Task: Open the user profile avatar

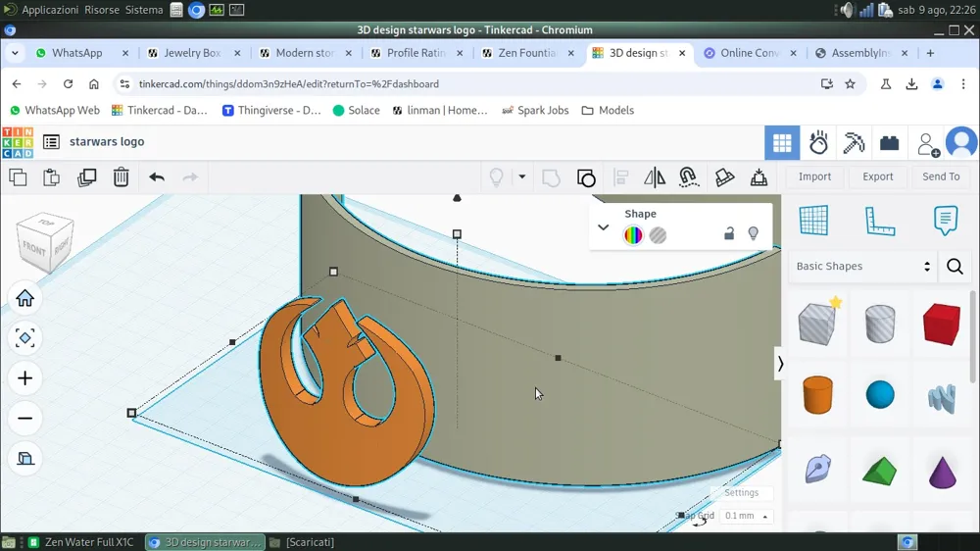Action: point(961,142)
